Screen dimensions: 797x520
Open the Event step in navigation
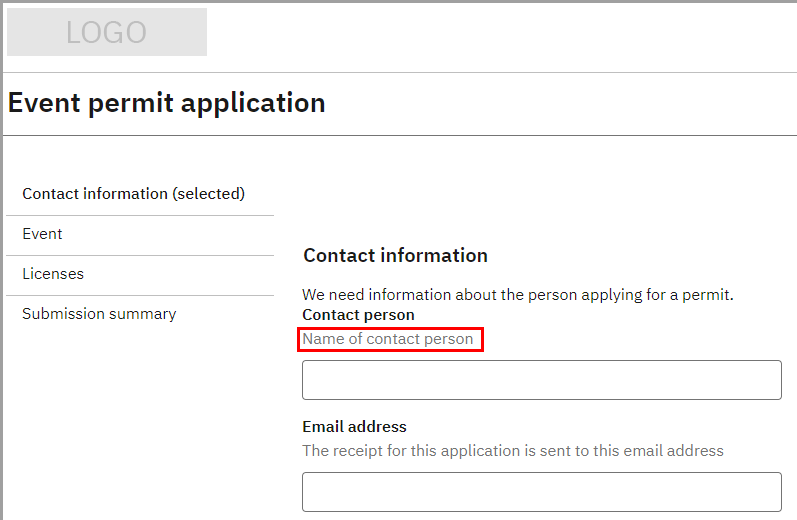42,234
